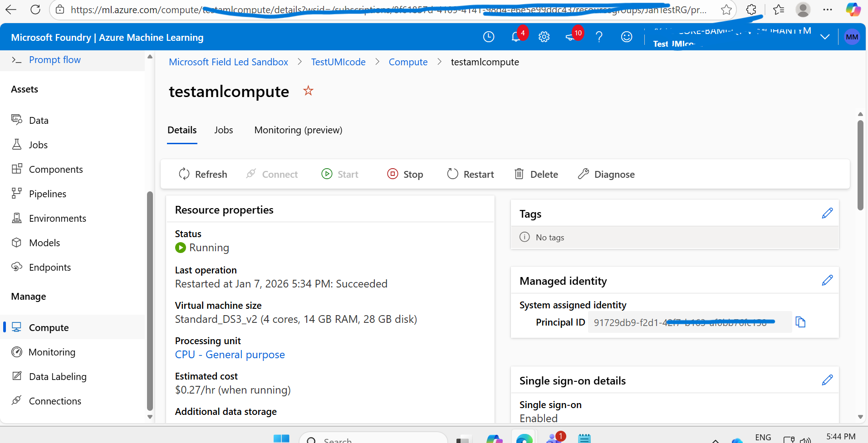The width and height of the screenshot is (868, 443).
Task: Go to Microsoft Field Led Sandbox breadcrumb
Action: [228, 62]
